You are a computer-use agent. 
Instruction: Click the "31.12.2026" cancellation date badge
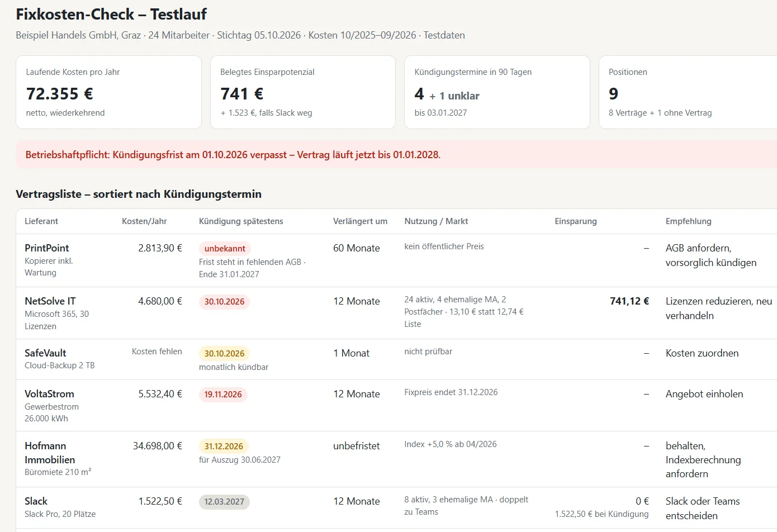(x=224, y=446)
